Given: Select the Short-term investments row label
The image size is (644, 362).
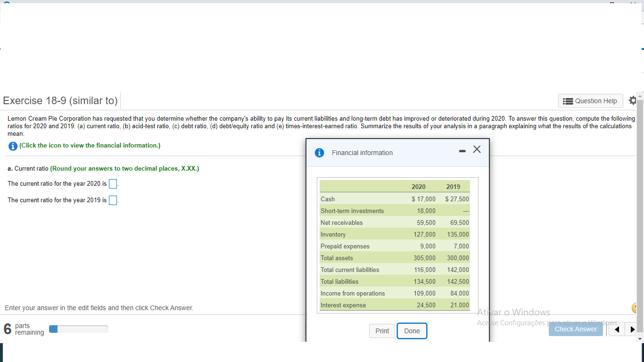Looking at the screenshot, I should [352, 211].
